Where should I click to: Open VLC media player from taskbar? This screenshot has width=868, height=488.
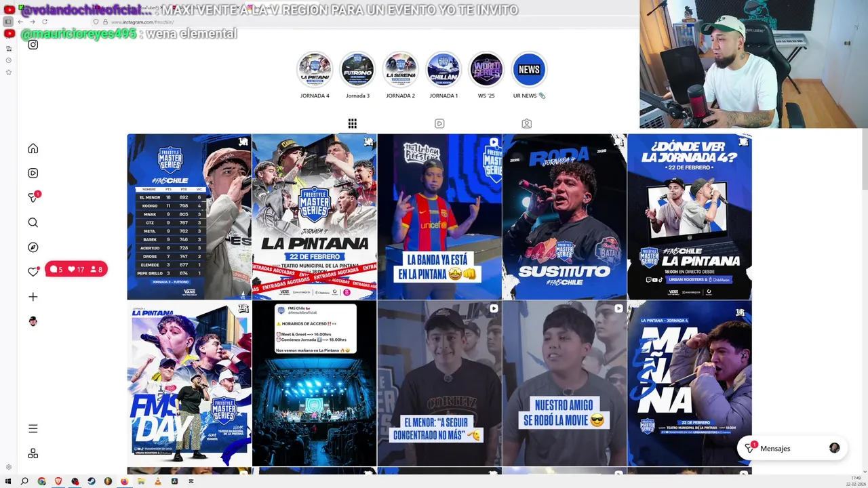click(x=158, y=481)
